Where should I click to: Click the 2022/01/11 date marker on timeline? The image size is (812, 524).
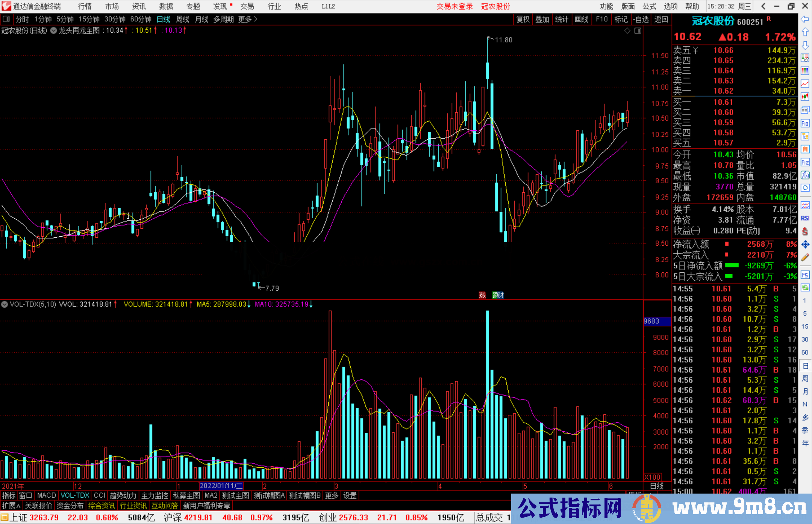click(x=221, y=486)
